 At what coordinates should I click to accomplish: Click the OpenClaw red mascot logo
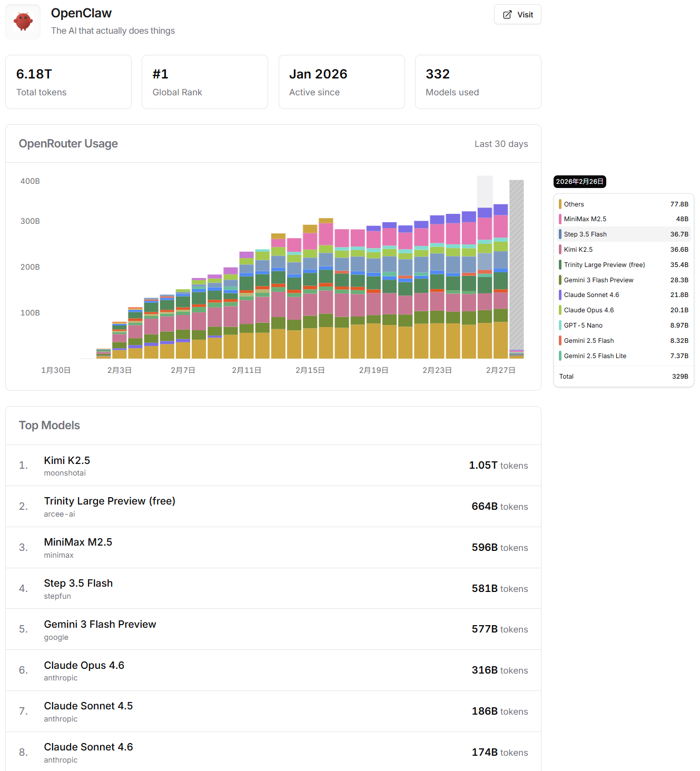23,22
